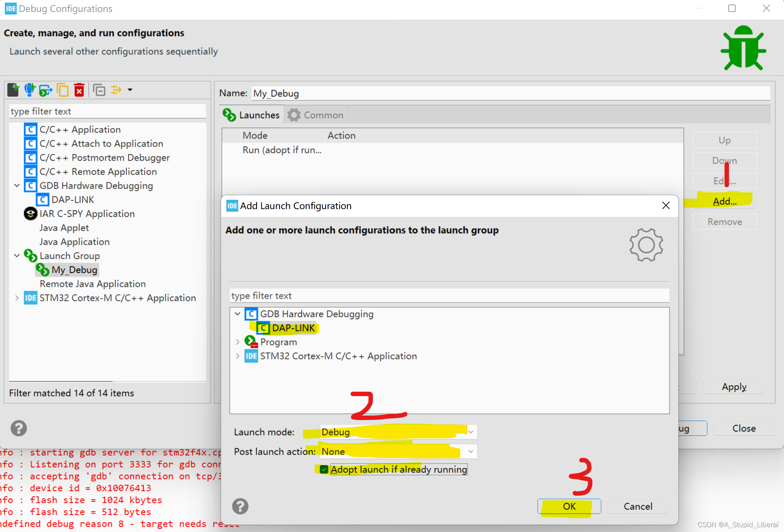The height and width of the screenshot is (532, 784).
Task: Delete selected launch configuration red X
Action: (79, 90)
